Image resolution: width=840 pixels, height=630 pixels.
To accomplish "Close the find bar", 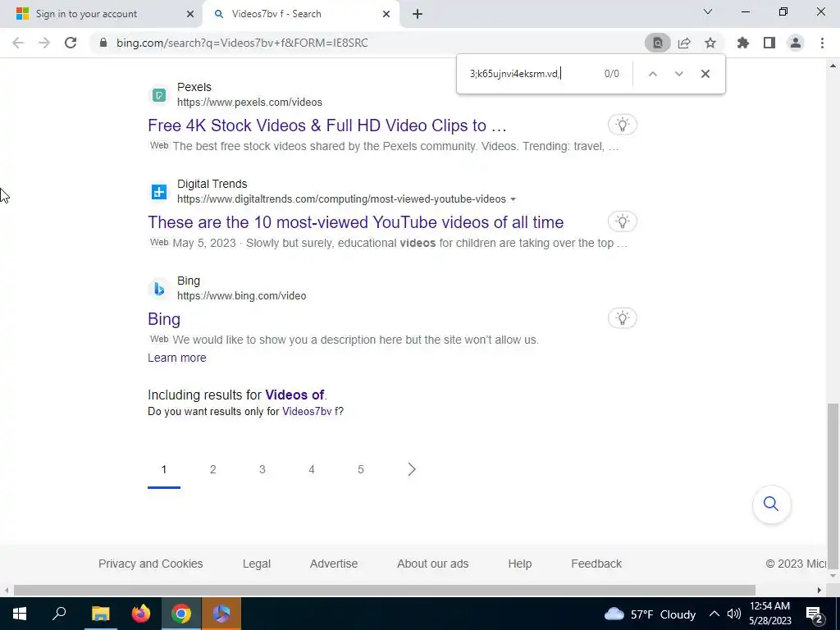I will pos(705,74).
